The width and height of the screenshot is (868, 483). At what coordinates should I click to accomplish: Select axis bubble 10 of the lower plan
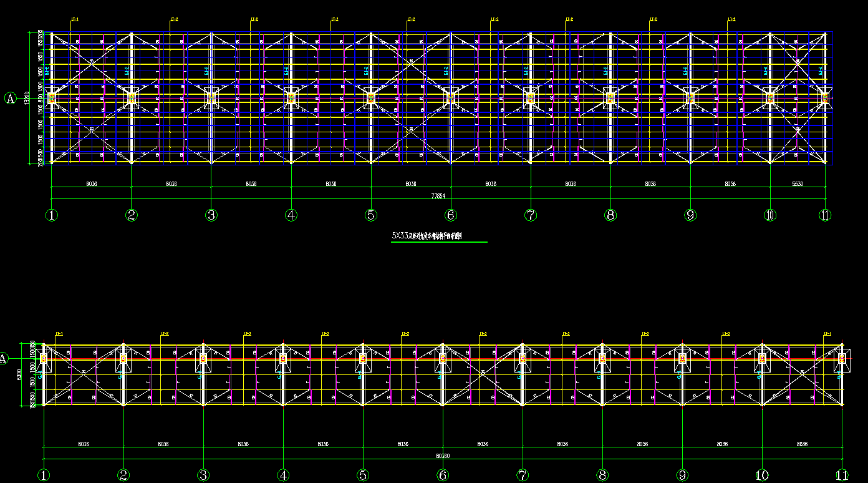762,476
